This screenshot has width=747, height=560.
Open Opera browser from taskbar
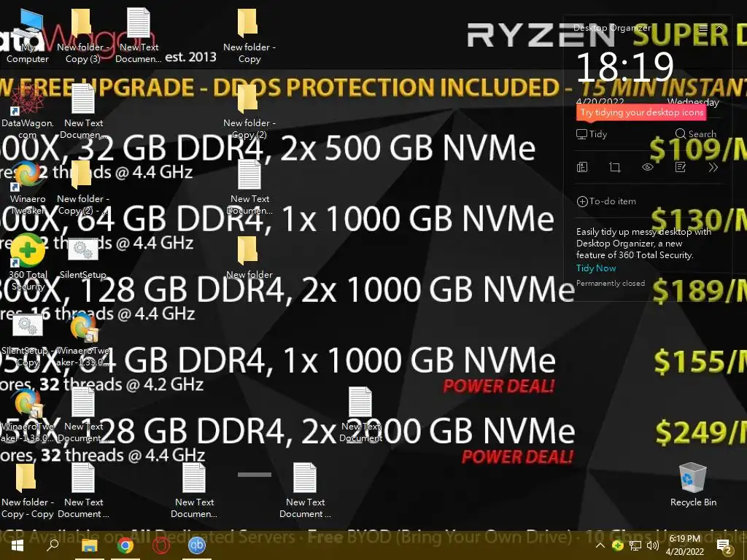pos(161,545)
